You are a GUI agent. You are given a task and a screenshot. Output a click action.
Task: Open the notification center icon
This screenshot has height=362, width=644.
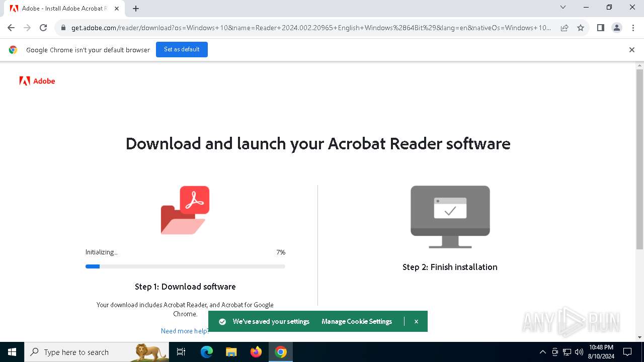[627, 352]
